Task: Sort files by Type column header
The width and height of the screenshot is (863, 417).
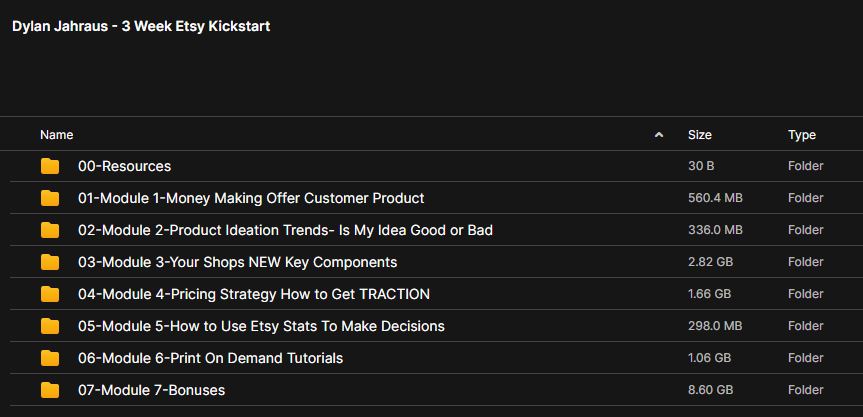Action: (x=802, y=135)
